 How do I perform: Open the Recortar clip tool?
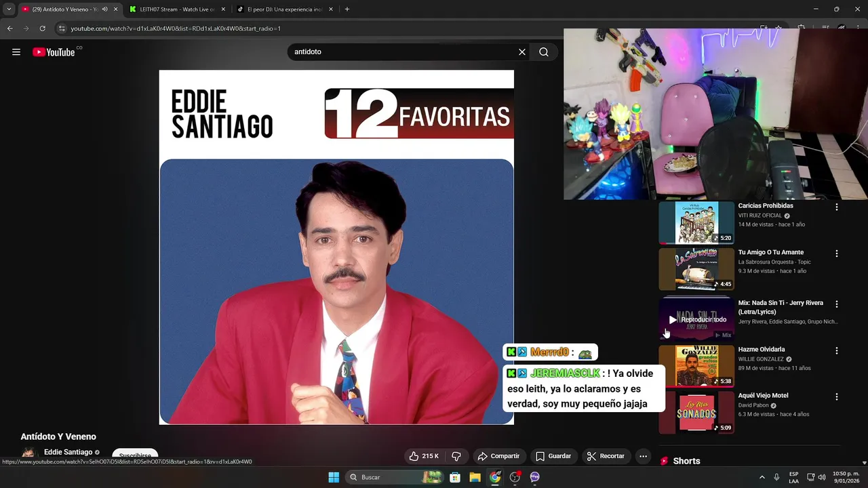pos(606,456)
